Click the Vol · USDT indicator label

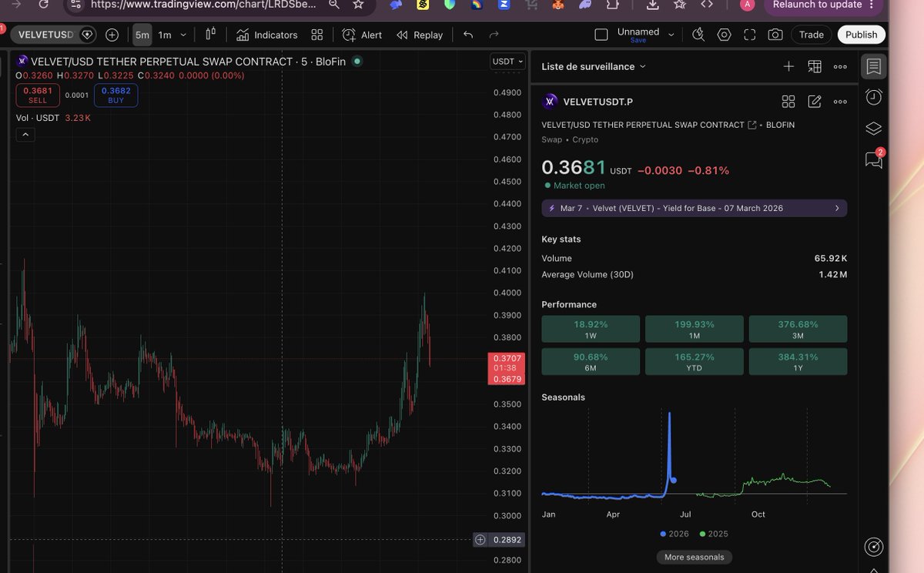coord(38,118)
